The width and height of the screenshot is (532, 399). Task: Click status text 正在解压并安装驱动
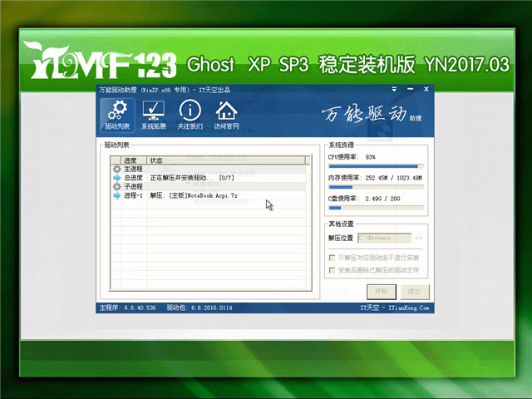tap(183, 178)
